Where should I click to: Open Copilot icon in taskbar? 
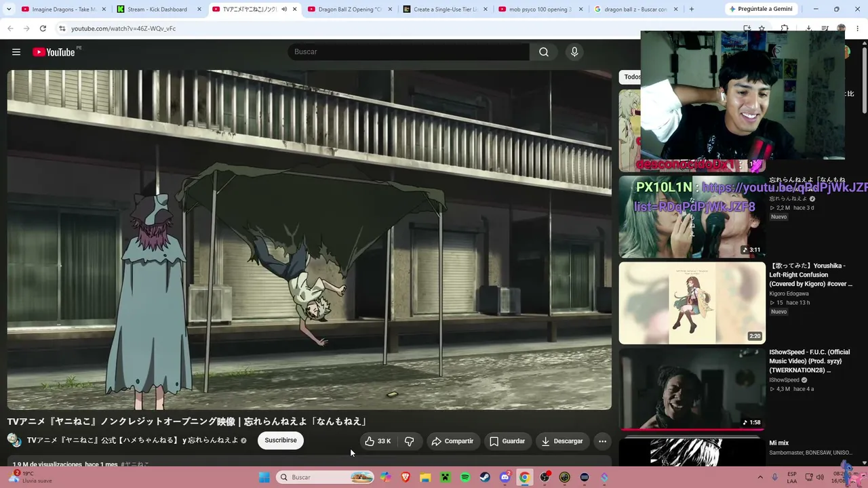tap(385, 477)
